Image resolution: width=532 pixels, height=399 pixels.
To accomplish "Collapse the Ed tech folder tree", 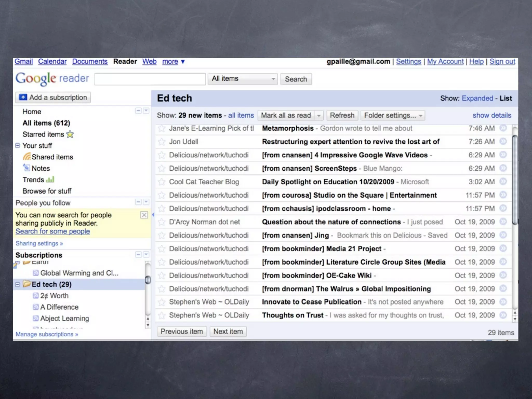I will point(17,284).
